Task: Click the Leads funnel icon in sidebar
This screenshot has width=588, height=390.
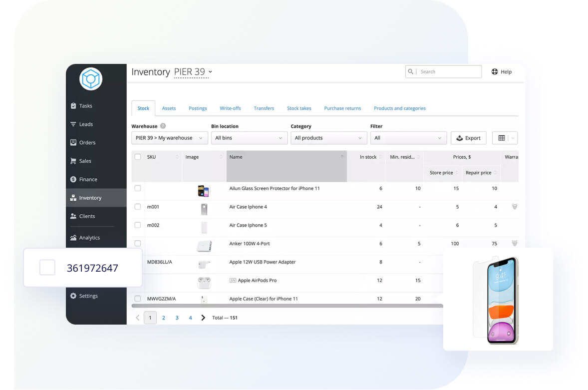Action: [73, 124]
